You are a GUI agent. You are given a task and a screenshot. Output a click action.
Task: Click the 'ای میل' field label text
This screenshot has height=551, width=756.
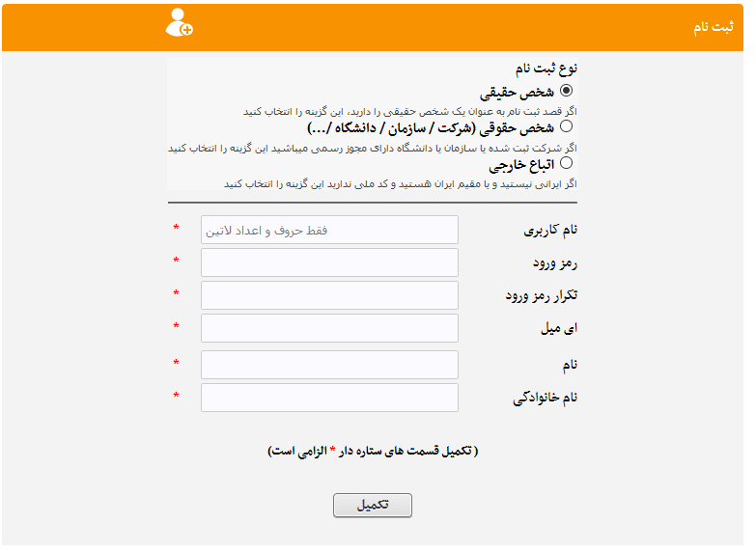coord(559,329)
